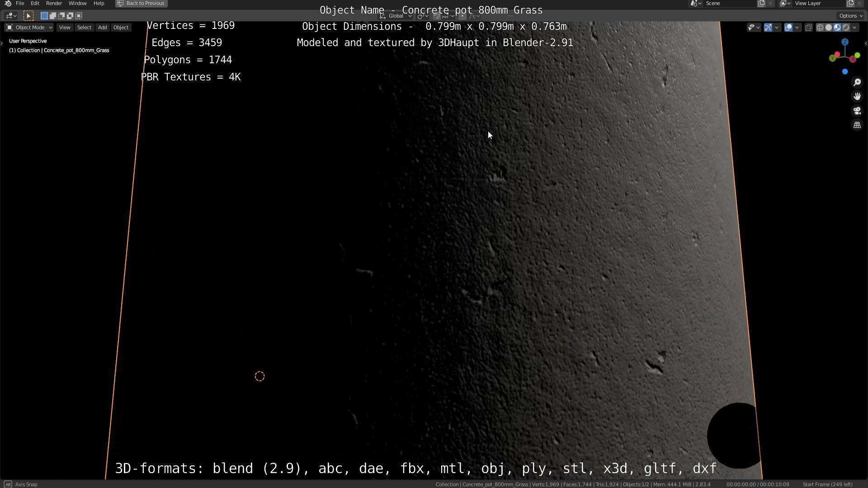Toggle viewport overlays
The width and height of the screenshot is (868, 488).
click(788, 28)
